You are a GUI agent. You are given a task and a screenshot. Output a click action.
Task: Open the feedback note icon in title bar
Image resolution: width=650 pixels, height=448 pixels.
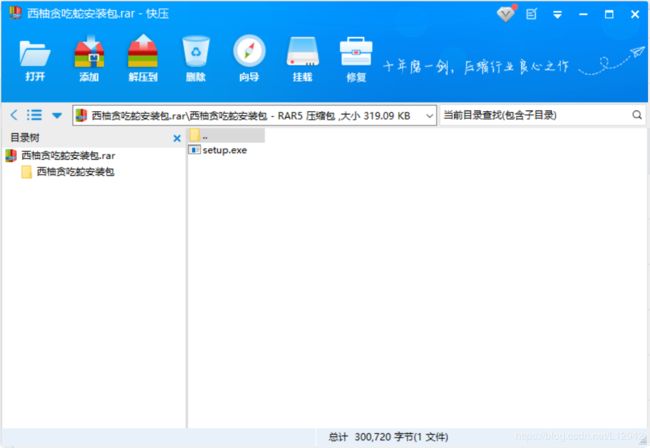click(531, 15)
